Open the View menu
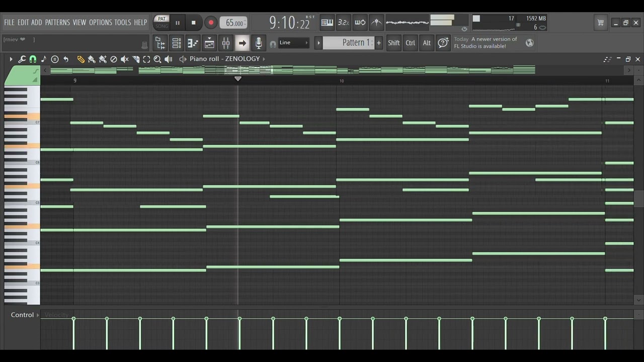 [79, 23]
